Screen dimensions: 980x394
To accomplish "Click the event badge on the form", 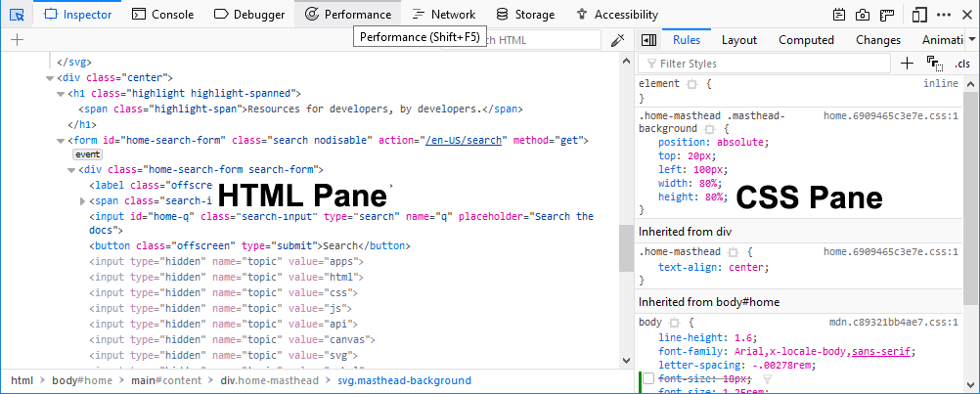I will tap(87, 154).
